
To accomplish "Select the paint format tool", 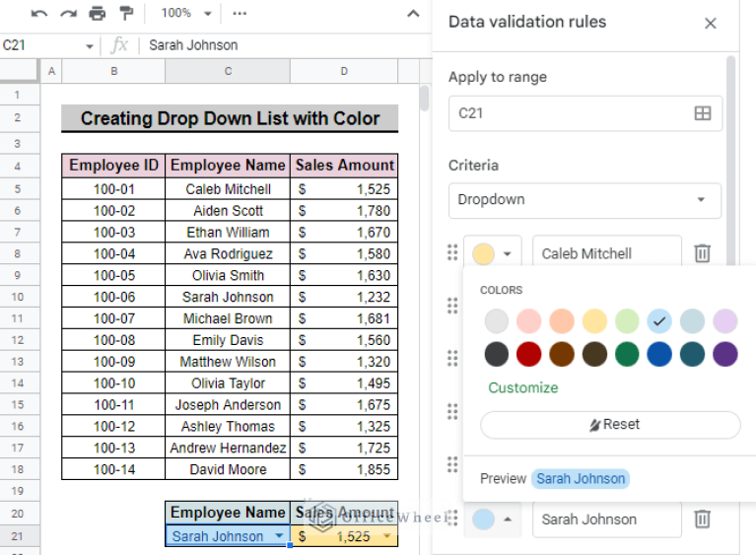I will 125,13.
